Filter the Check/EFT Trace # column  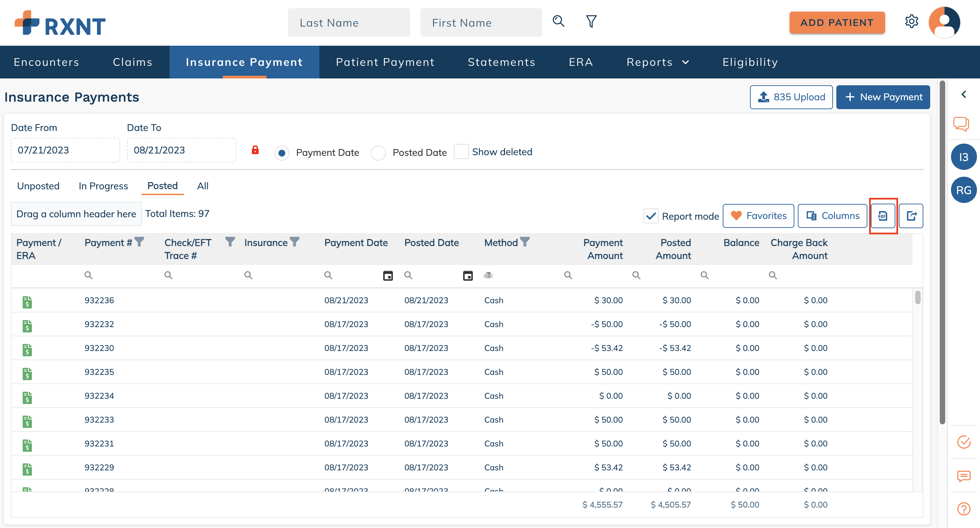pyautogui.click(x=230, y=242)
